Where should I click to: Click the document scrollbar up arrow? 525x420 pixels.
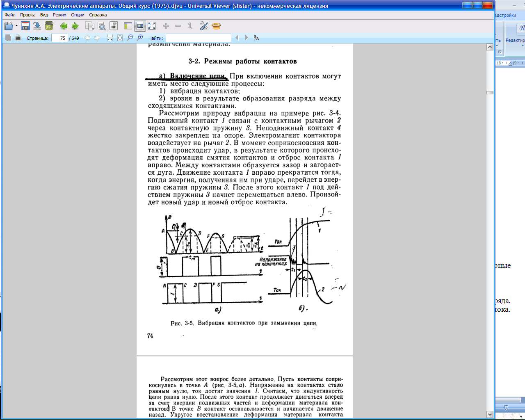pos(490,47)
